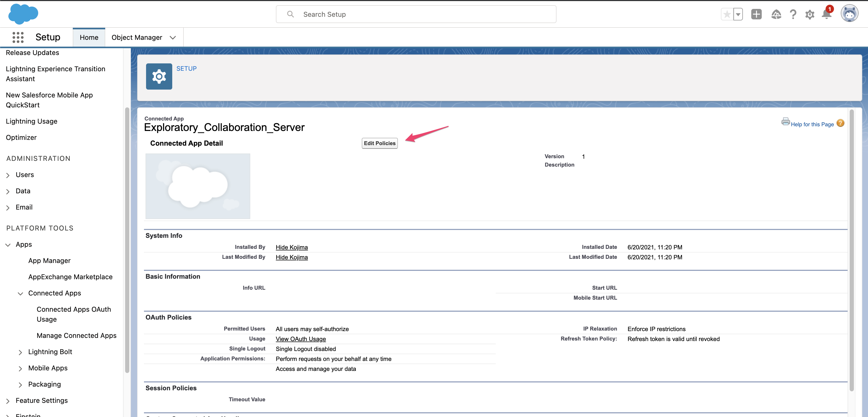Open the View OAuth Usage link
This screenshot has width=868, height=417.
coord(301,339)
